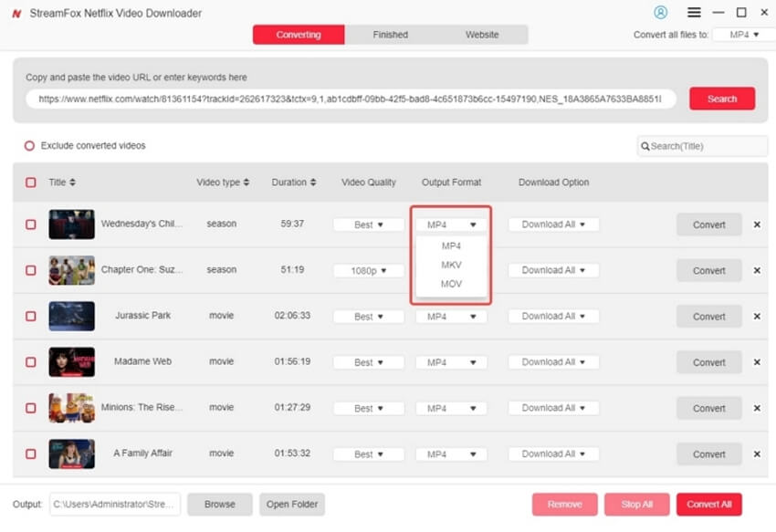776x532 pixels.
Task: Switch to the Finished tab
Action: pyautogui.click(x=391, y=35)
